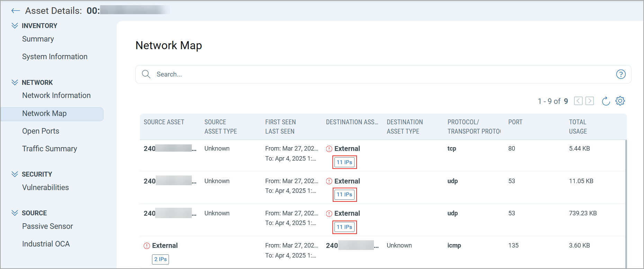Focus the Search input field
Image resolution: width=644 pixels, height=269 pixels.
(383, 74)
